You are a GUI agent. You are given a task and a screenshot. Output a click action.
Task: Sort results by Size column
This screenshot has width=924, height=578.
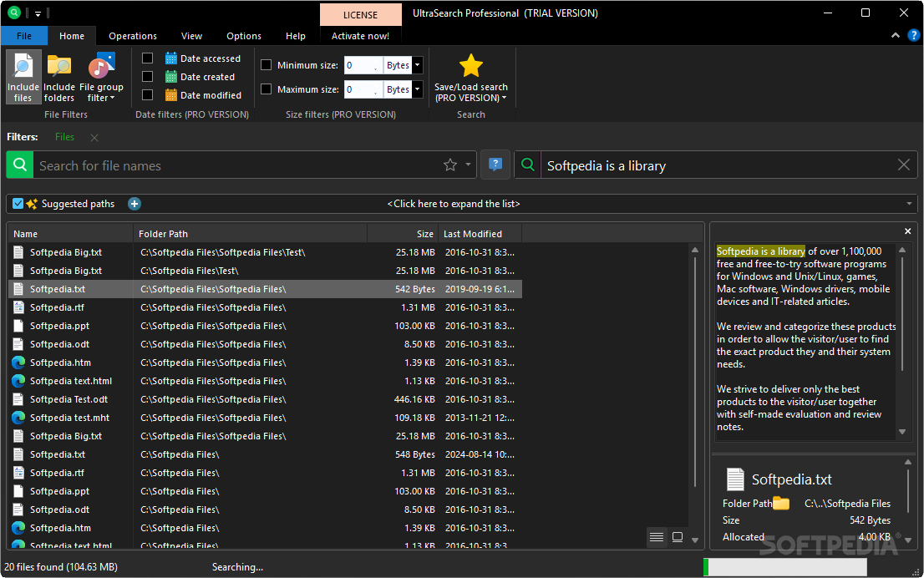coord(403,234)
